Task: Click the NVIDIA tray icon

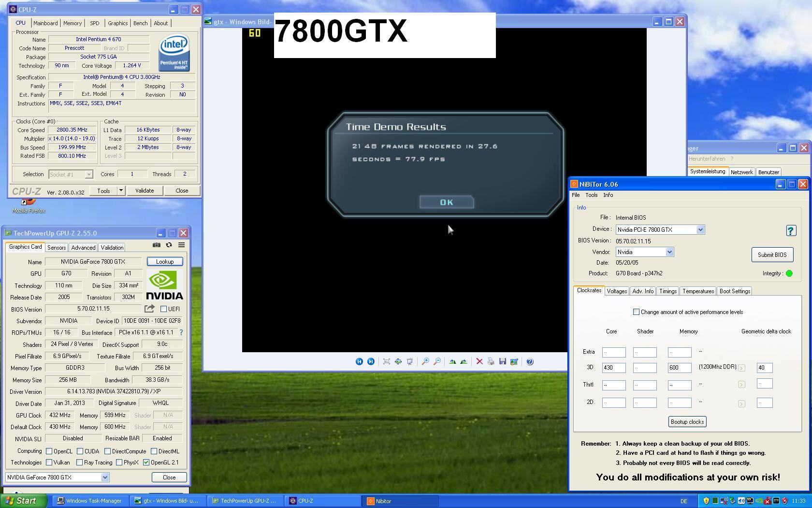Action: pos(759,501)
